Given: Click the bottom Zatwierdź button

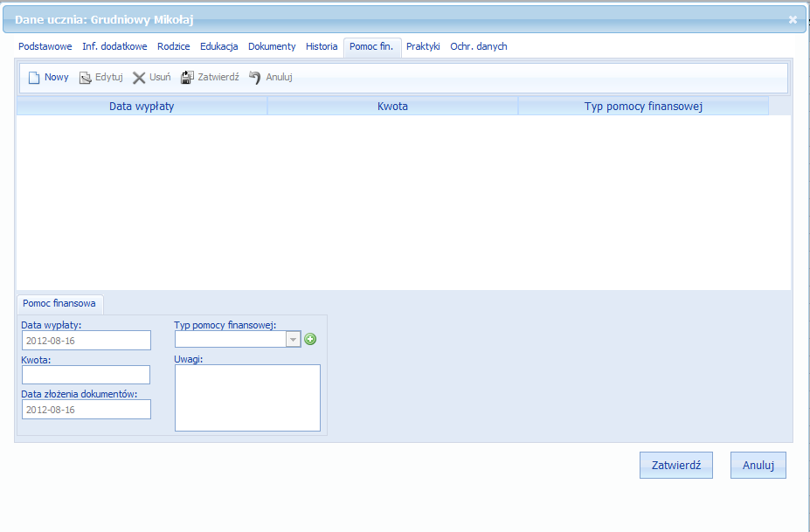Looking at the screenshot, I should (x=675, y=466).
